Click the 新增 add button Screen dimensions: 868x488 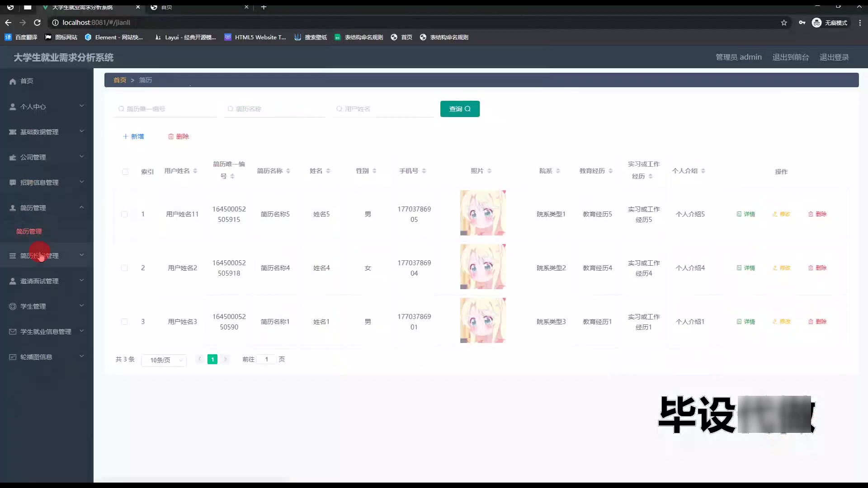(x=133, y=136)
